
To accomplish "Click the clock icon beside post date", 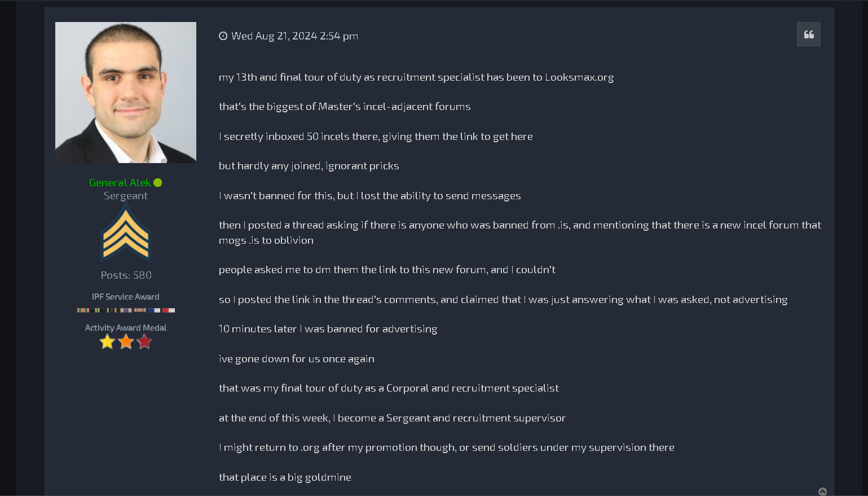I will pos(223,36).
